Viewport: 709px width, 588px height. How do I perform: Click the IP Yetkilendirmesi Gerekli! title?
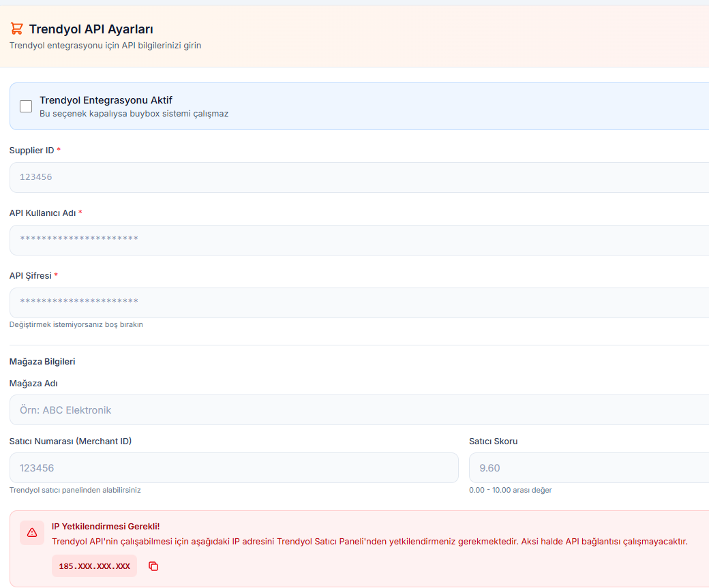[x=106, y=526]
